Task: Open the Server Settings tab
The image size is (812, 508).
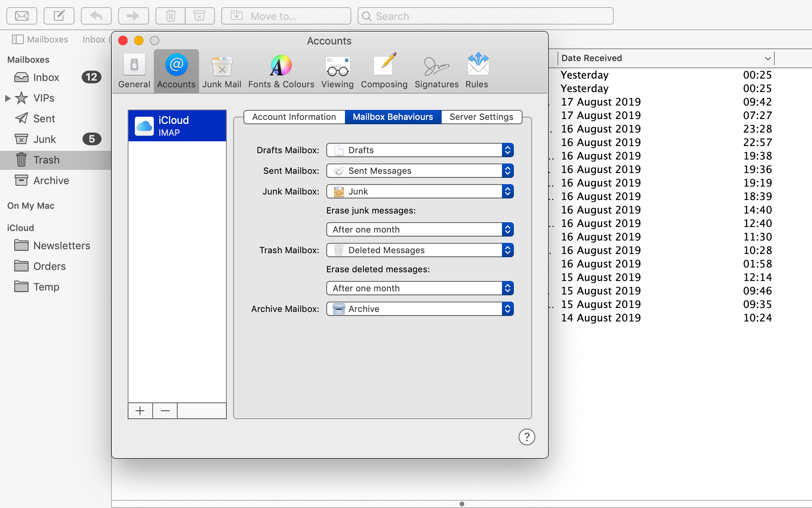Action: click(481, 117)
